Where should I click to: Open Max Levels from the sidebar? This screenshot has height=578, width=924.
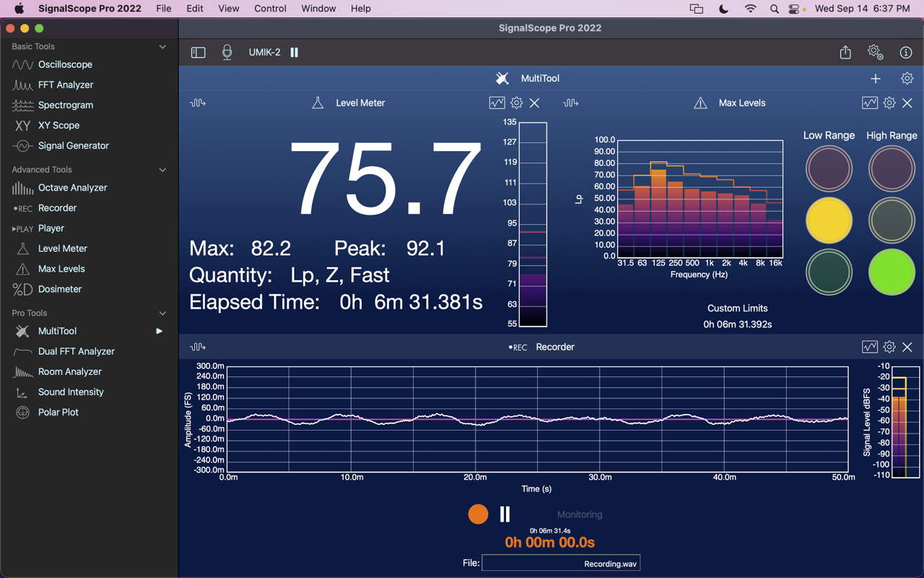pyautogui.click(x=61, y=268)
